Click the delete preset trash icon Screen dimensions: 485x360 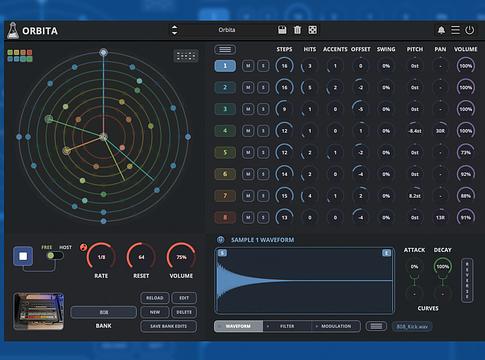[297, 30]
